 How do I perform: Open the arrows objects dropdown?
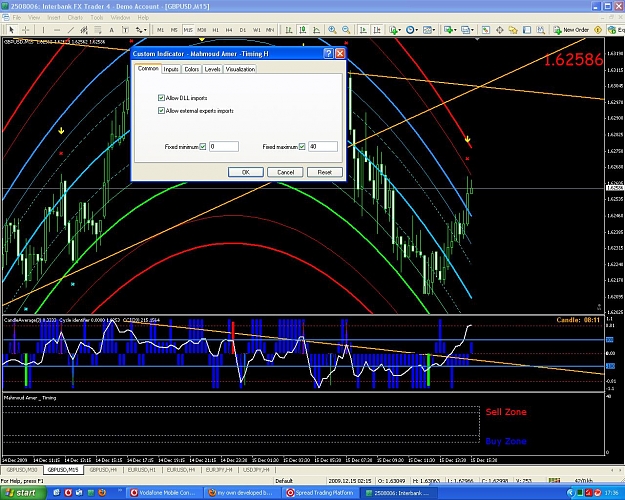click(x=141, y=30)
